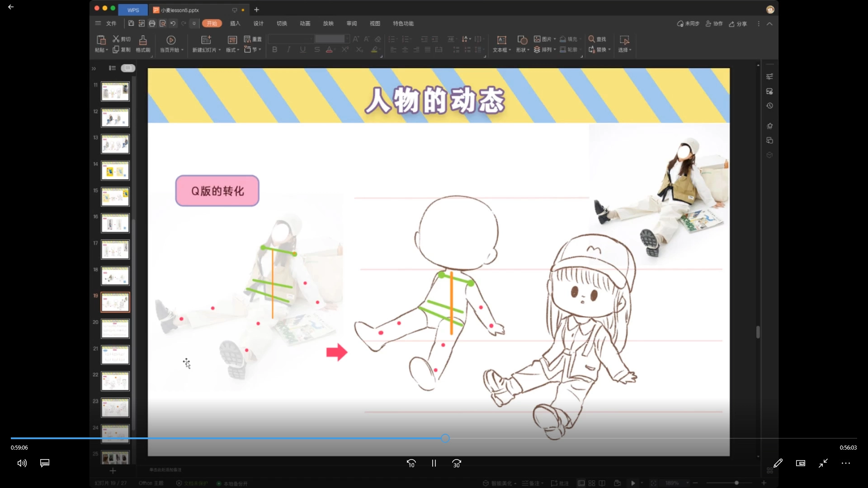This screenshot has width=868, height=488.
Task: Open the File (文件) menu
Action: [x=111, y=23]
